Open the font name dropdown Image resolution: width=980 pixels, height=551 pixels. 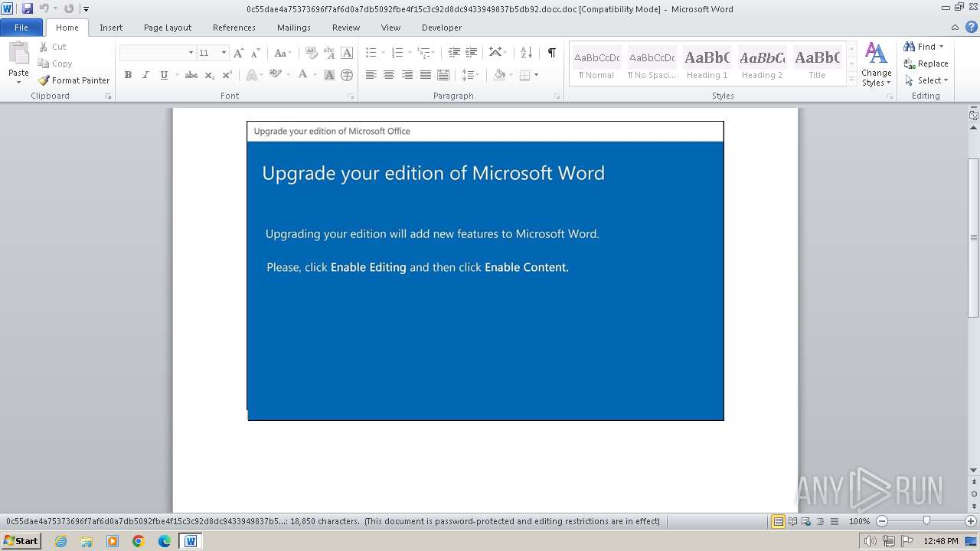point(191,53)
